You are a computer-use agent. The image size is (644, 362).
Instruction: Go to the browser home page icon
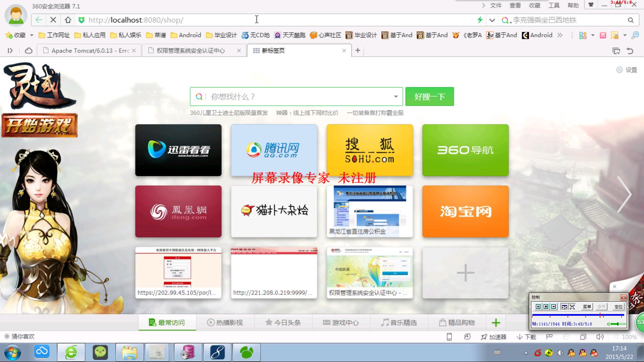click(68, 20)
